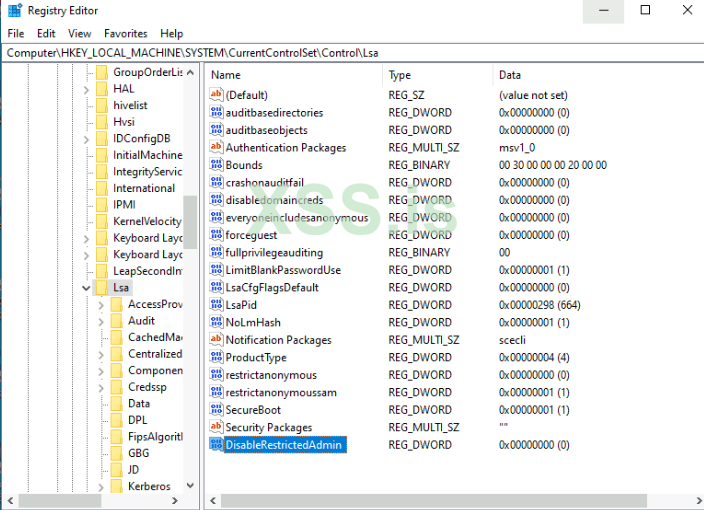The height and width of the screenshot is (510, 704).
Task: Click tree pane scroll down arrow
Action: (190, 486)
